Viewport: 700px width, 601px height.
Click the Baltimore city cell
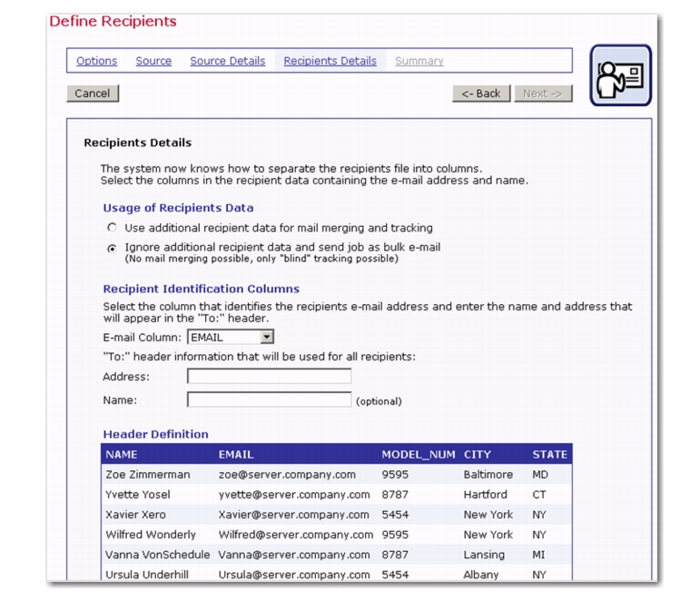pos(488,475)
